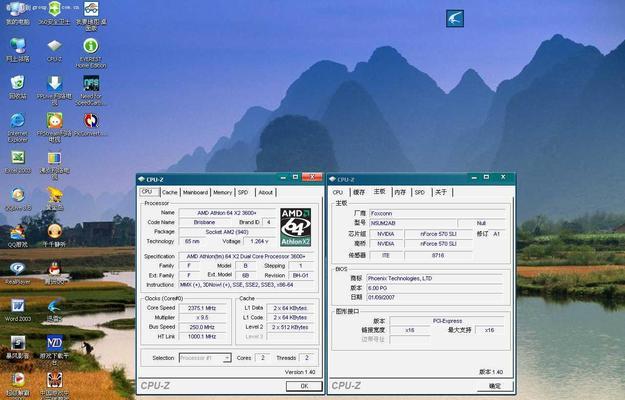Click the BIOS date '01/09/2007'

pos(436,297)
